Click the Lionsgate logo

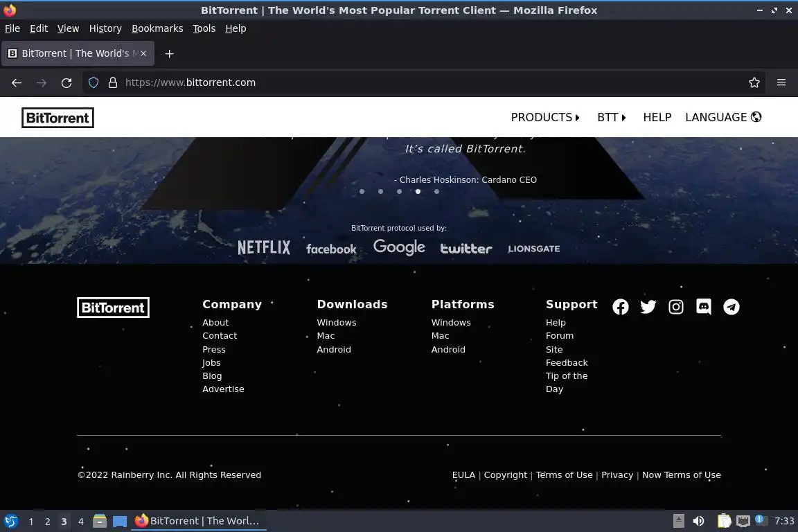tap(534, 249)
